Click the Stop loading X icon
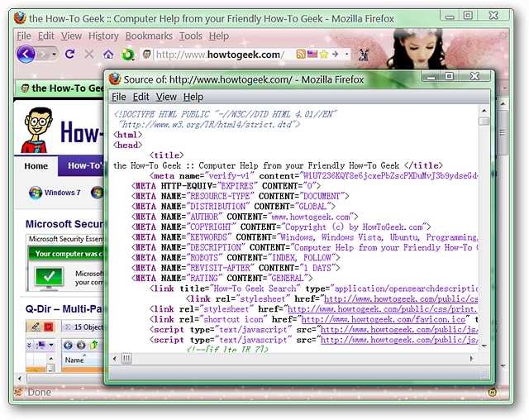 (89, 54)
